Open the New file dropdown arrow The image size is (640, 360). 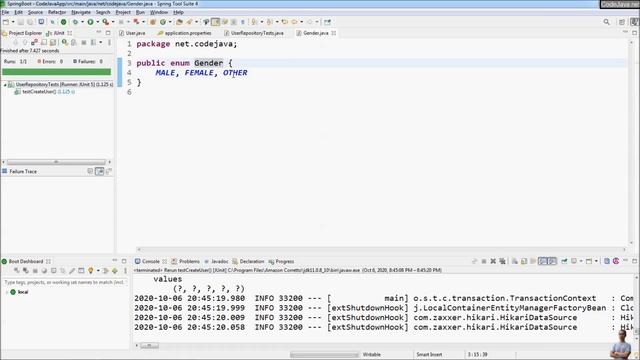click(13, 22)
